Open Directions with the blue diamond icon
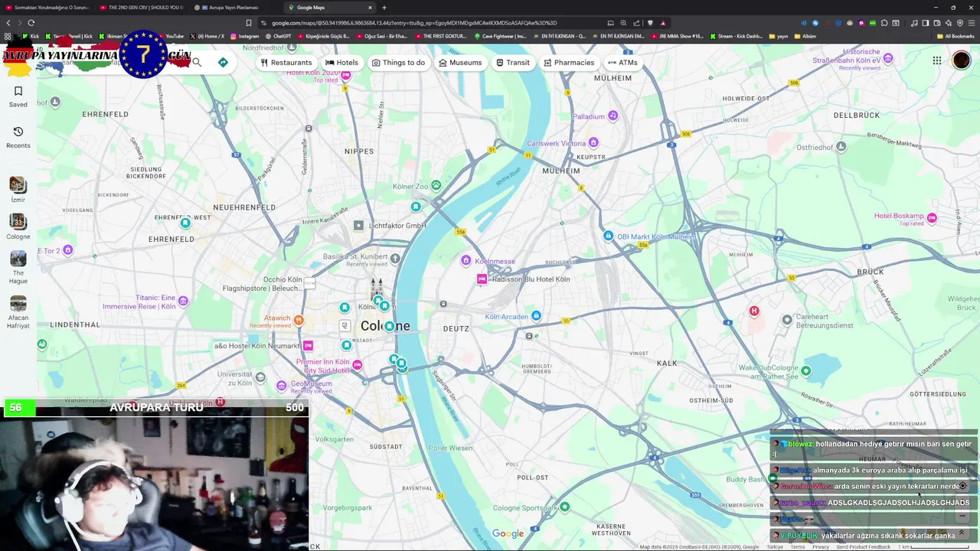The width and height of the screenshot is (980, 551). 223,62
